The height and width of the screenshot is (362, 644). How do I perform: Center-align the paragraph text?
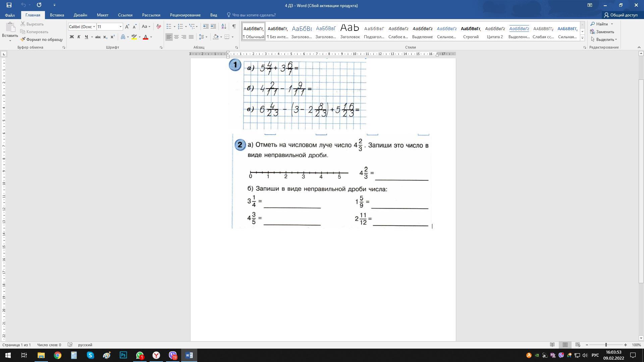click(176, 37)
